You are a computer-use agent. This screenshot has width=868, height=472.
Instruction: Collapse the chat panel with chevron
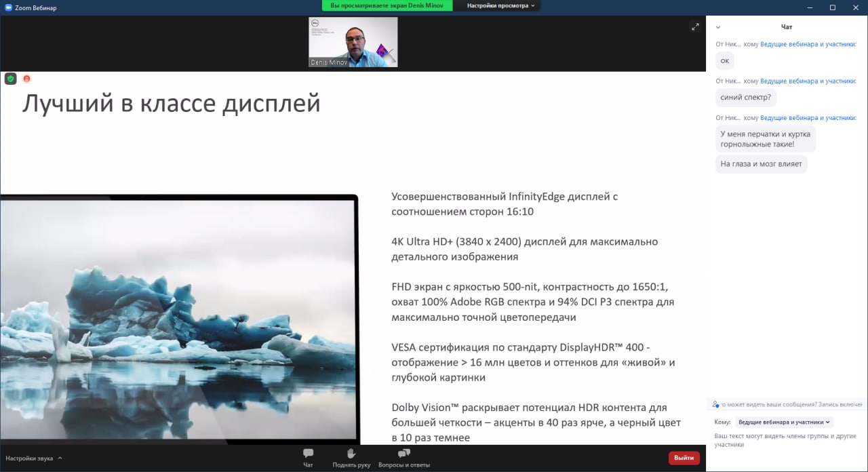(718, 27)
